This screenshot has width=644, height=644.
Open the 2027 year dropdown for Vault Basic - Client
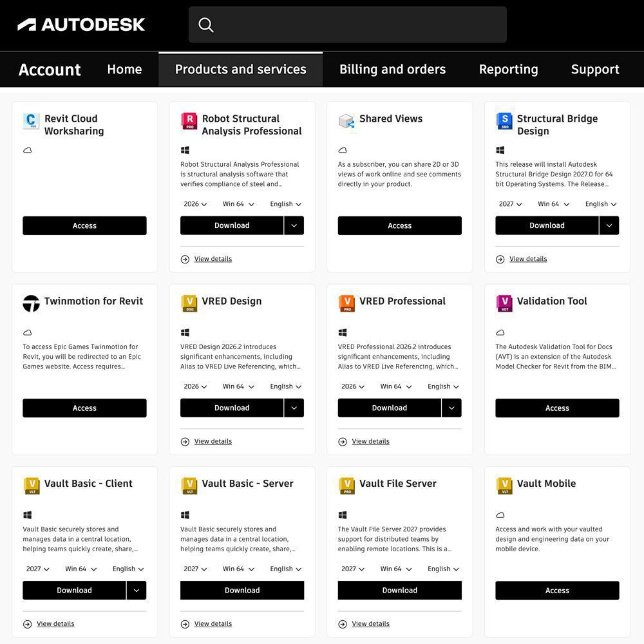tap(38, 569)
